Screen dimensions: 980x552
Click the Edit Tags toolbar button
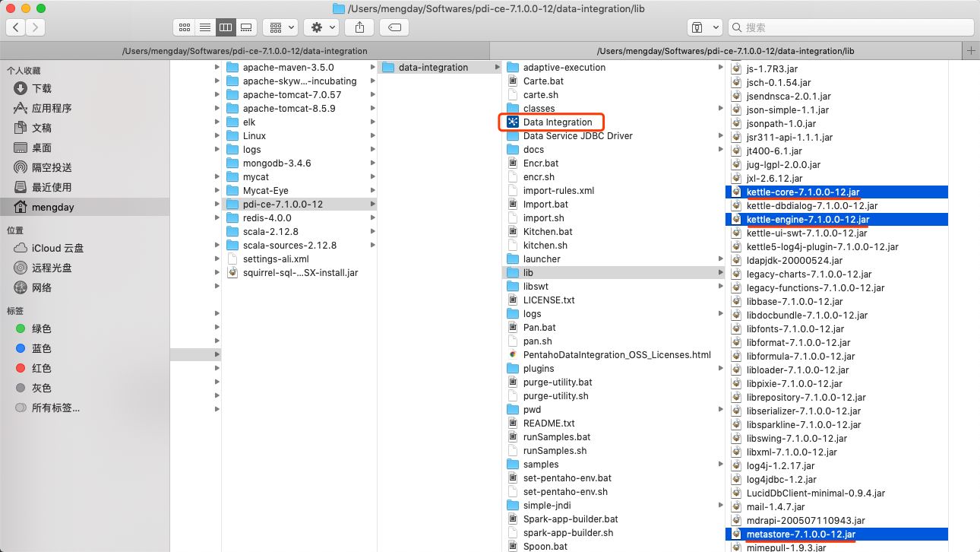pyautogui.click(x=394, y=27)
